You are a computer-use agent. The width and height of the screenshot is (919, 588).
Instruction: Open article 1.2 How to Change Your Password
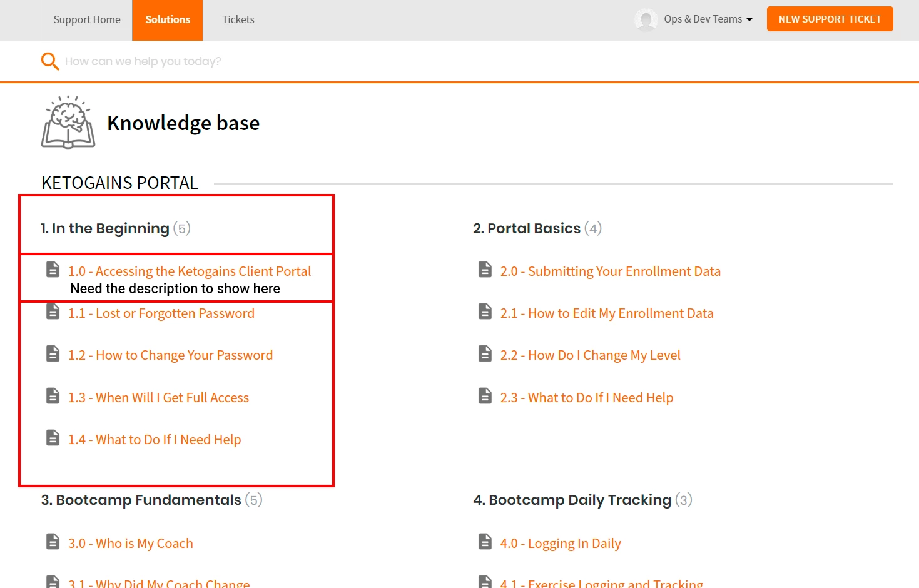171,355
